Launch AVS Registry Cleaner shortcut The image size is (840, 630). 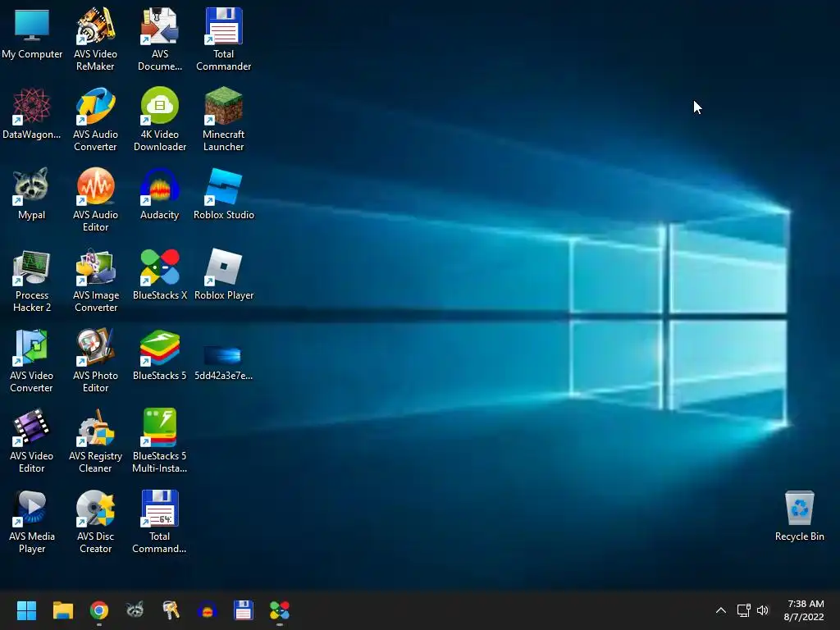coord(95,441)
